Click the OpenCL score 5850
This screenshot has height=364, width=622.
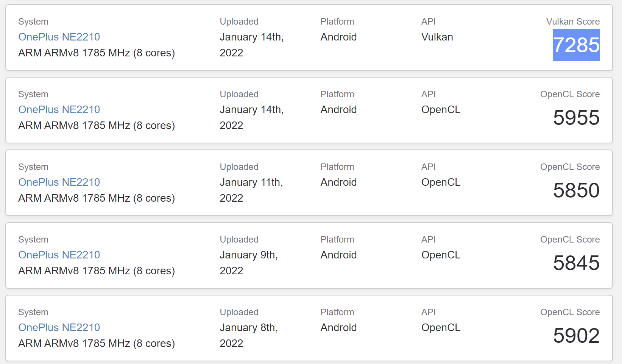(x=576, y=190)
